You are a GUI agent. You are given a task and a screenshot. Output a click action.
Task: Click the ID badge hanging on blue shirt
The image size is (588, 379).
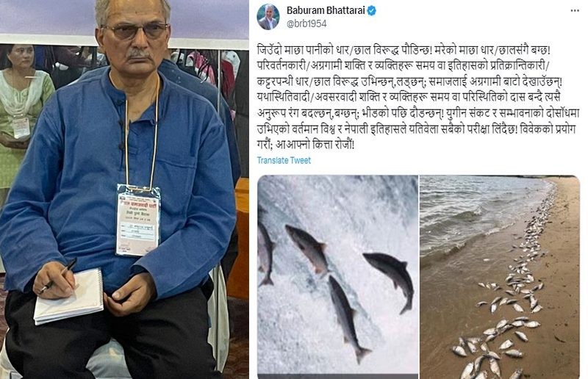click(x=138, y=220)
